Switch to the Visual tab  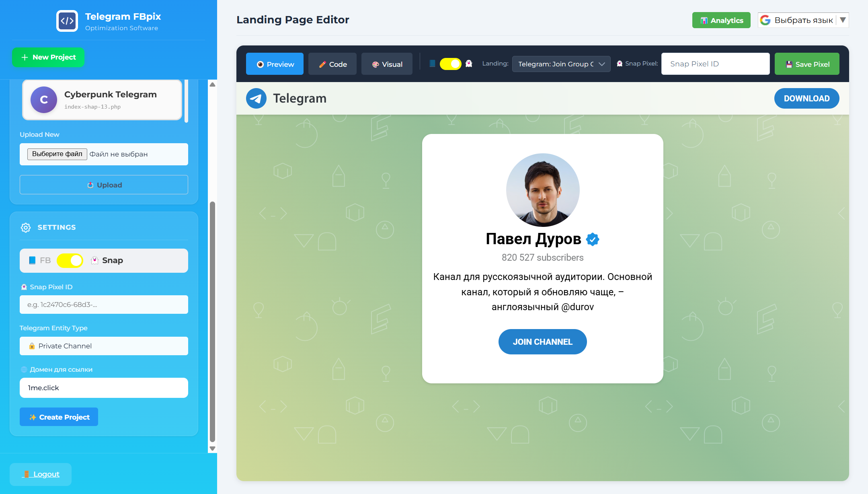(387, 64)
